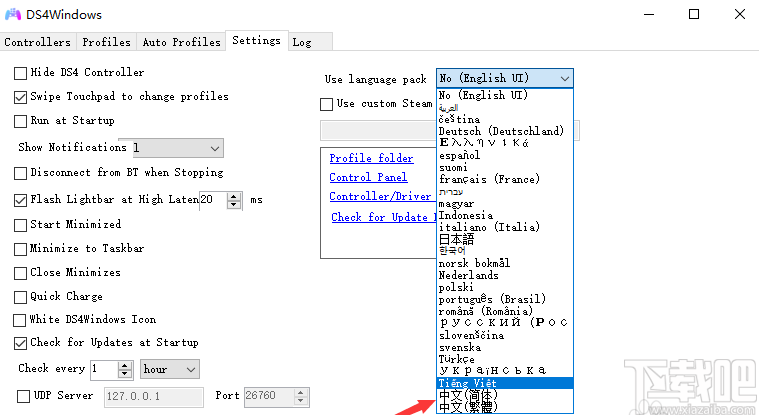759x415 pixels.
Task: Enable the UDP Server checkbox
Action: [x=23, y=396]
